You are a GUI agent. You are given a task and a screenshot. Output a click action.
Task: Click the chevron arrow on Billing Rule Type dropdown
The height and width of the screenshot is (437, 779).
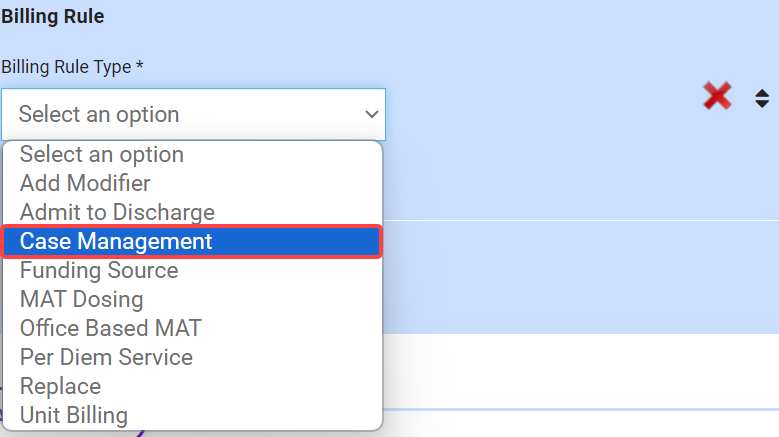pos(370,114)
